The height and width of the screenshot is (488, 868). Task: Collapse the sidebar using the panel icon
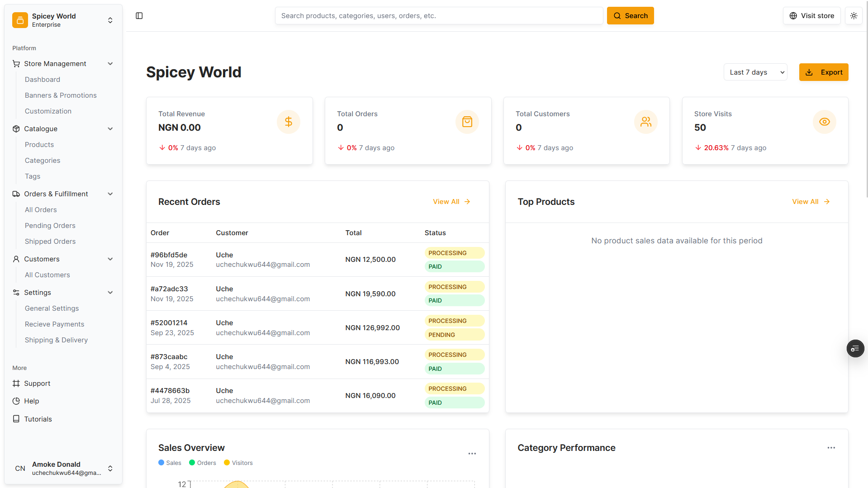pyautogui.click(x=139, y=15)
